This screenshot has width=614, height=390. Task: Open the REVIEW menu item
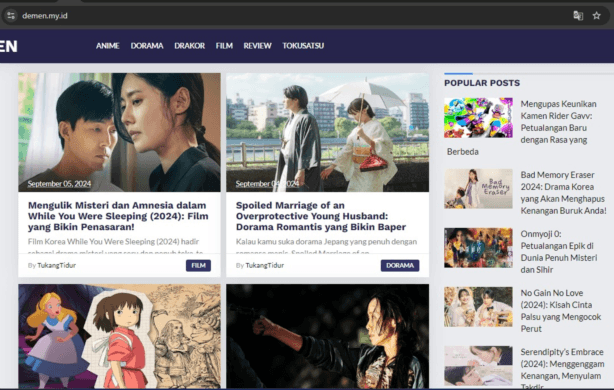coord(257,46)
